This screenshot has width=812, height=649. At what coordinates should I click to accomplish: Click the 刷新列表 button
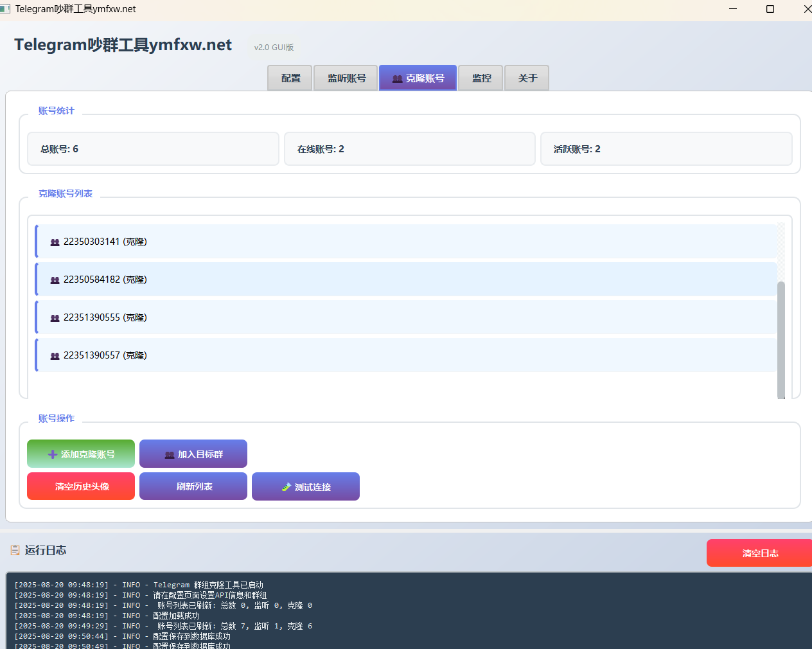[193, 486]
